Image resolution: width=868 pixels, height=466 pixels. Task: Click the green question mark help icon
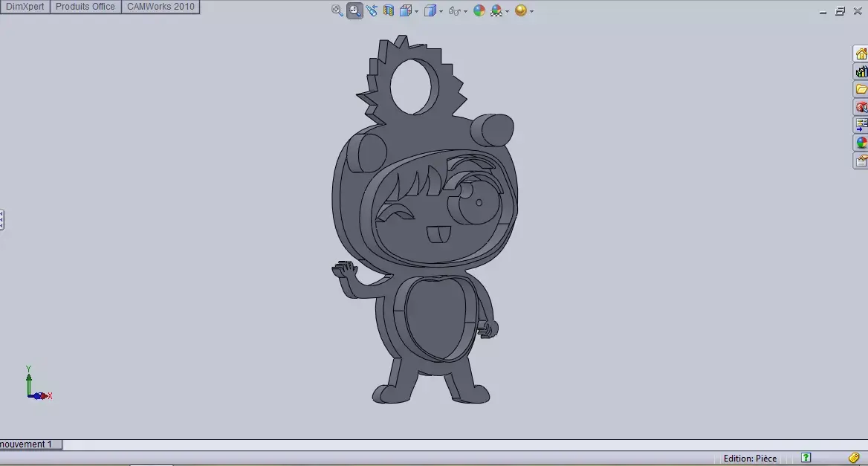[x=806, y=458]
